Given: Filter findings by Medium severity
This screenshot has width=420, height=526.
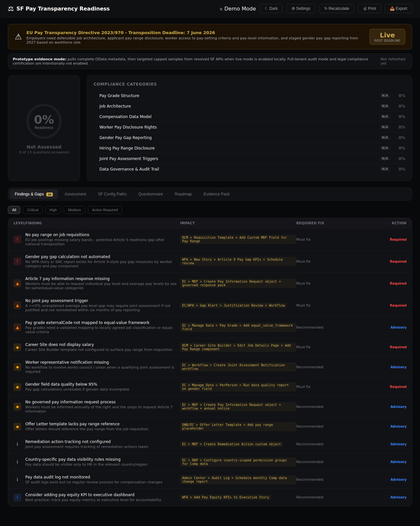Looking at the screenshot, I should 74,210.
